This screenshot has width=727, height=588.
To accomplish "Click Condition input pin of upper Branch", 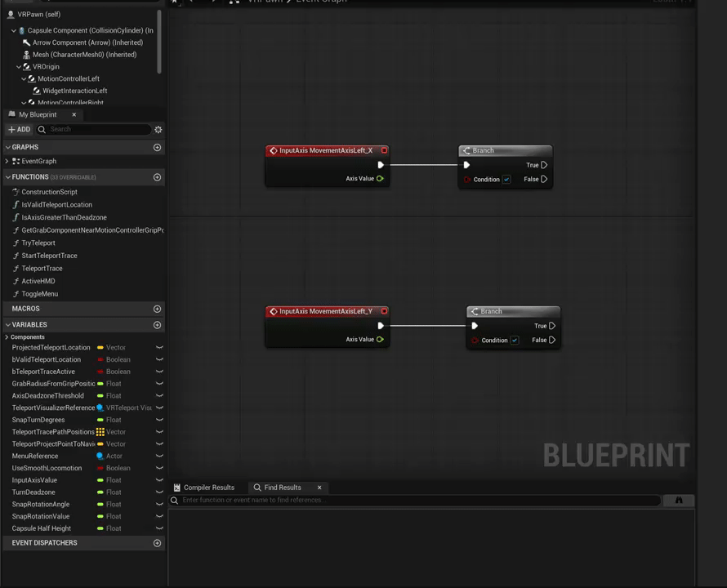I will pyautogui.click(x=467, y=180).
